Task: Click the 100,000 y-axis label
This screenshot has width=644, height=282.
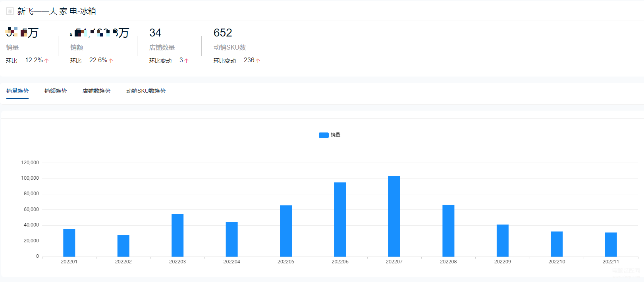Action: pos(30,178)
